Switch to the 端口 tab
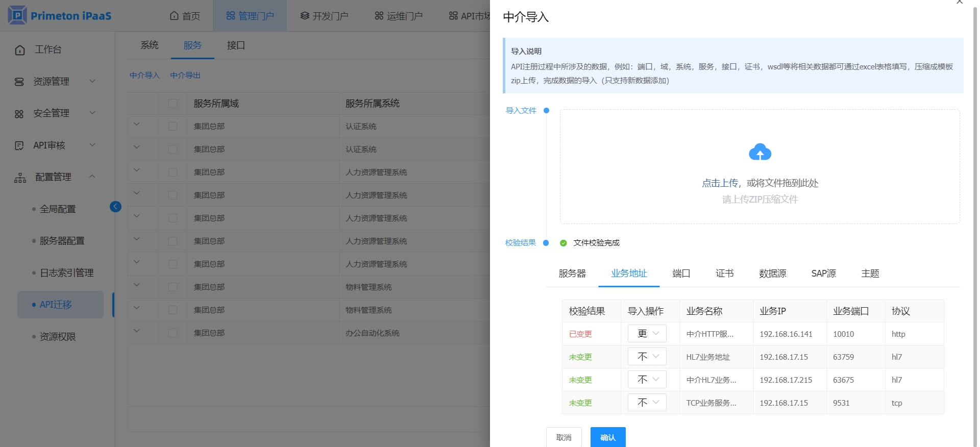This screenshot has width=980, height=447. pos(681,274)
